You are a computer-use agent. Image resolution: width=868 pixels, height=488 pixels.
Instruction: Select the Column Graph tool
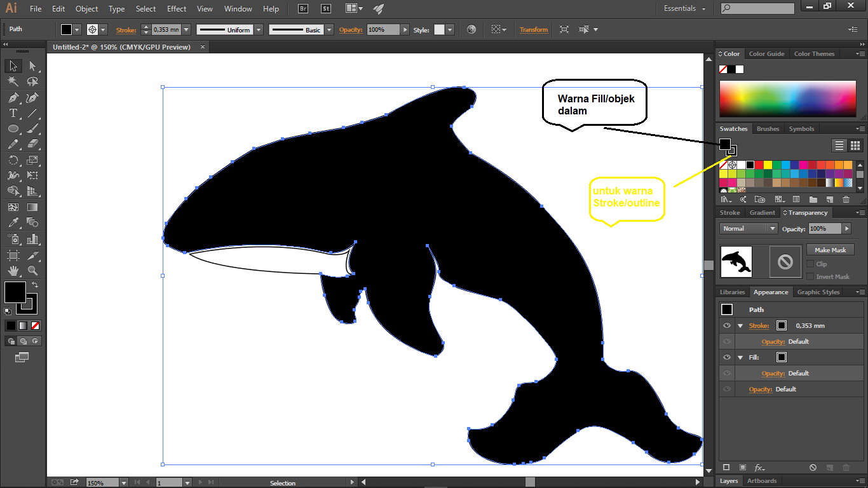[32, 239]
